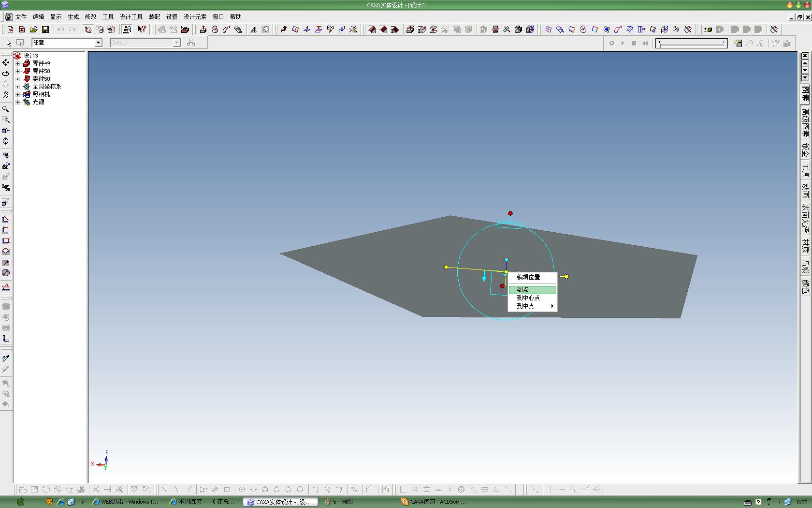Select 设计3 root in the design tree
This screenshot has height=508, width=812.
tap(30, 56)
